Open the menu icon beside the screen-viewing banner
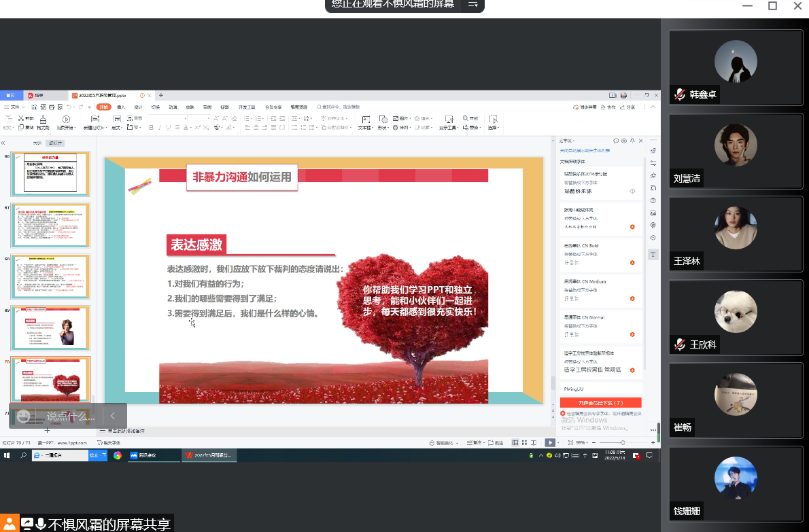 [472, 5]
